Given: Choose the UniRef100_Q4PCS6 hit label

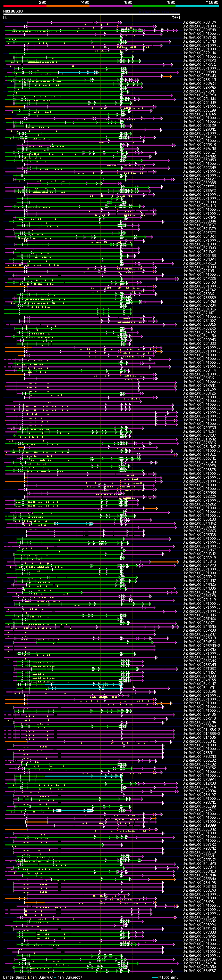Looking at the screenshot, I should 199,278.
